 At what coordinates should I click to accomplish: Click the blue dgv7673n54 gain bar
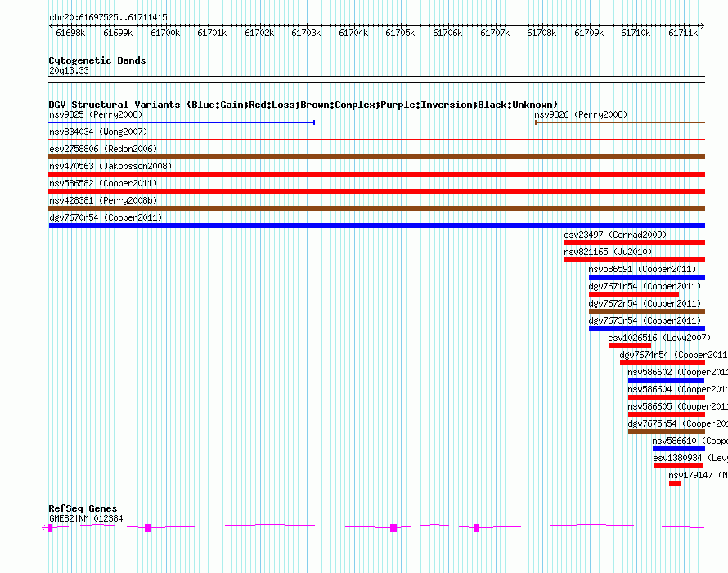click(647, 329)
